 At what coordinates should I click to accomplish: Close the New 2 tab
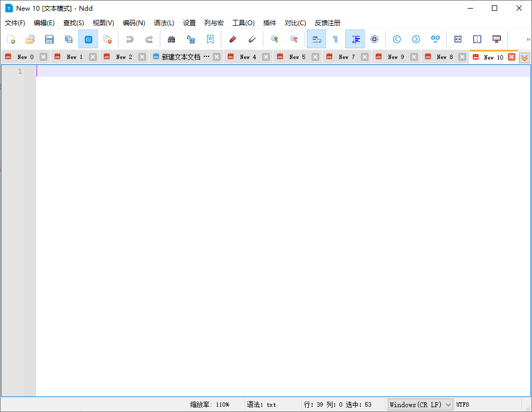[142, 57]
